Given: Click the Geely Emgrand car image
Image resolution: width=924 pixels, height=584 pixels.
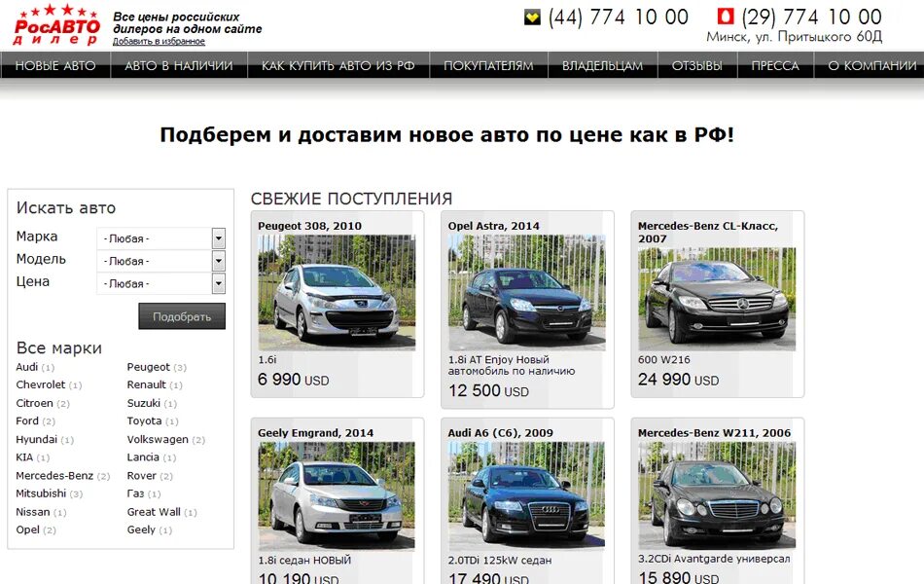Looking at the screenshot, I should (x=337, y=496).
